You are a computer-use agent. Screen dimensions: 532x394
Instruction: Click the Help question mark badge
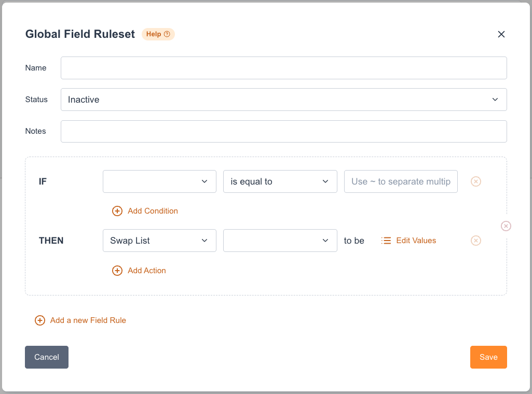pyautogui.click(x=158, y=34)
